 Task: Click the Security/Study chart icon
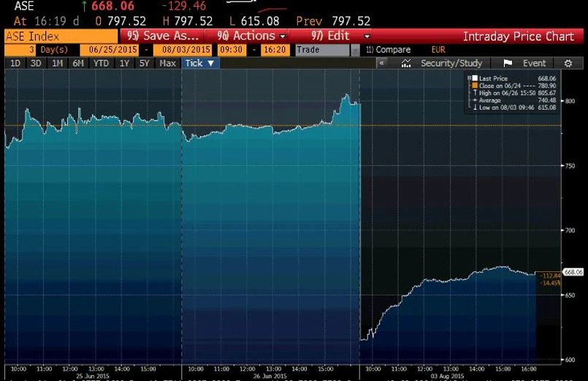point(405,64)
